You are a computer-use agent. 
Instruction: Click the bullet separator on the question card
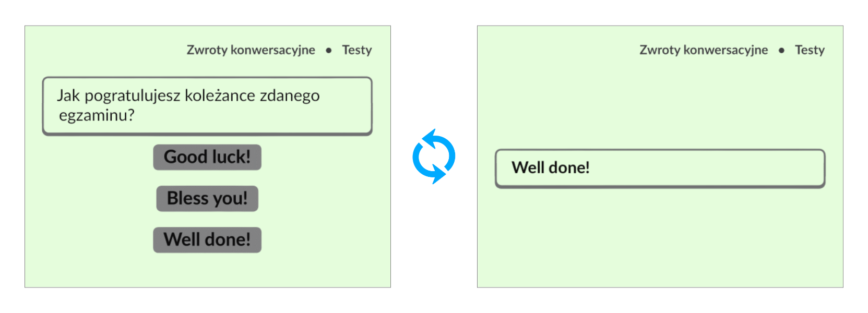click(x=329, y=51)
